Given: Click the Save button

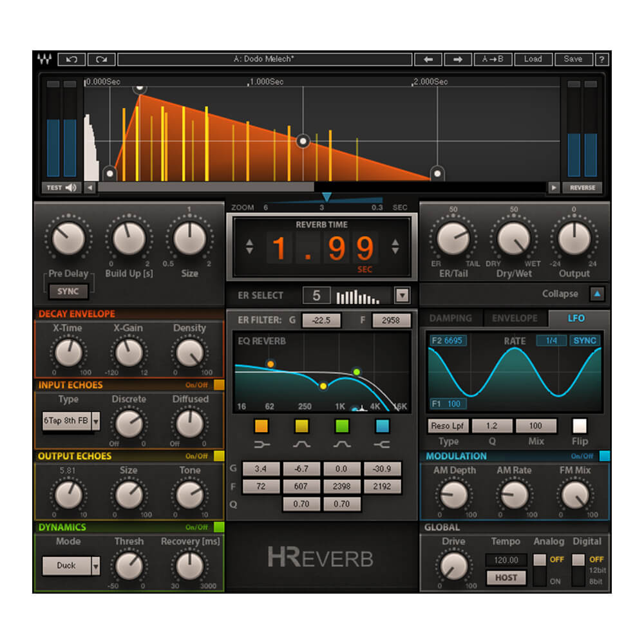Looking at the screenshot, I should 573,59.
